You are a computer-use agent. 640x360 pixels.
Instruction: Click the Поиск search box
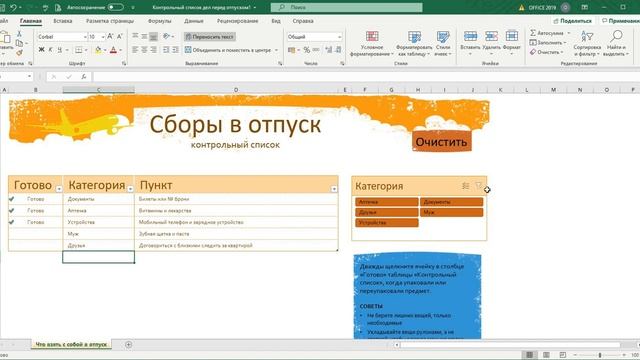pos(347,7)
